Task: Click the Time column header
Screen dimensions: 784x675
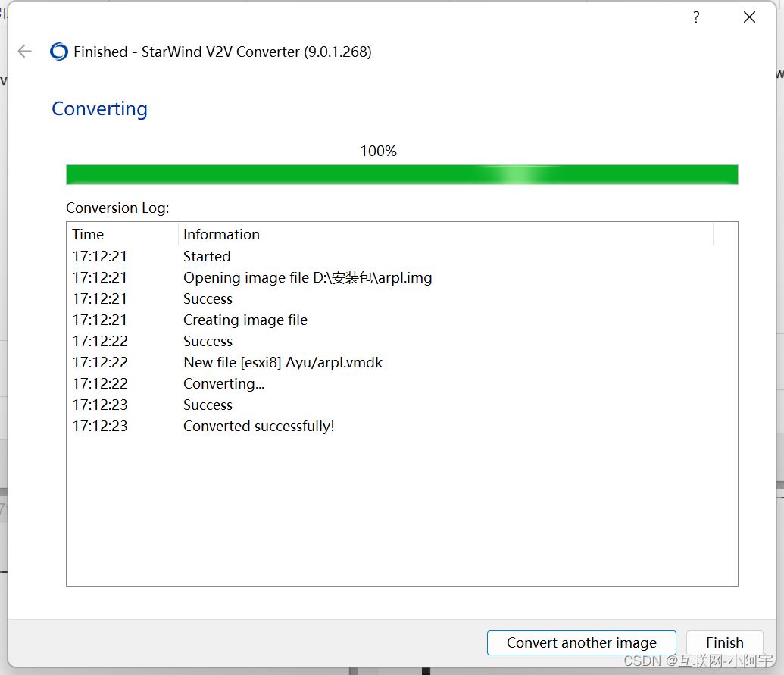Action: click(123, 235)
